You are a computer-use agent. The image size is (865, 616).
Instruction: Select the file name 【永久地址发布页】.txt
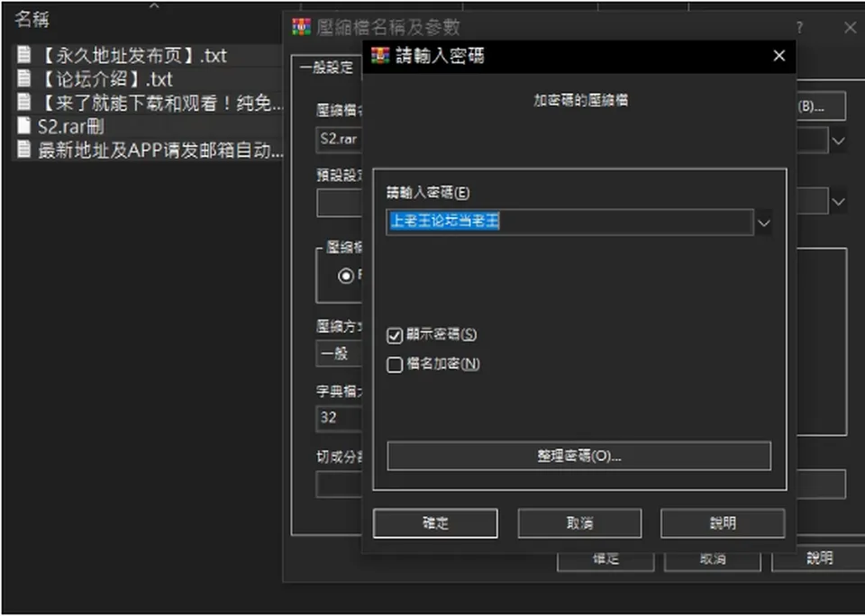(x=133, y=55)
